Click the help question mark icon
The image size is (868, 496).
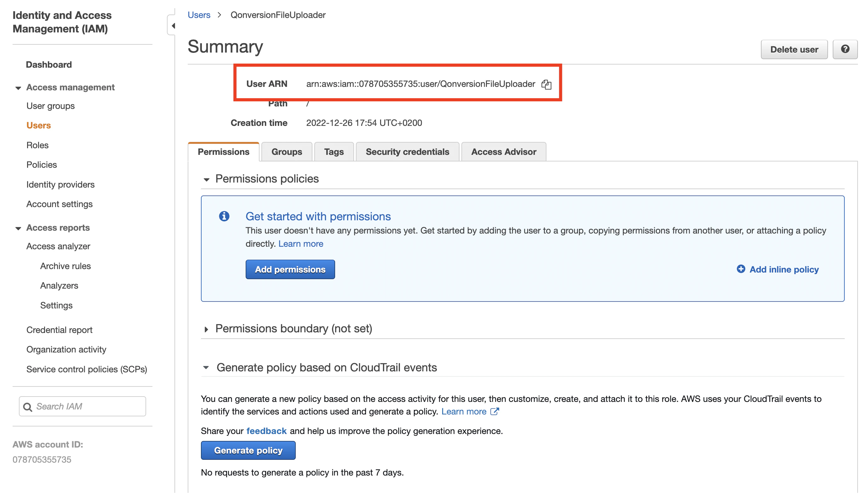tap(845, 49)
